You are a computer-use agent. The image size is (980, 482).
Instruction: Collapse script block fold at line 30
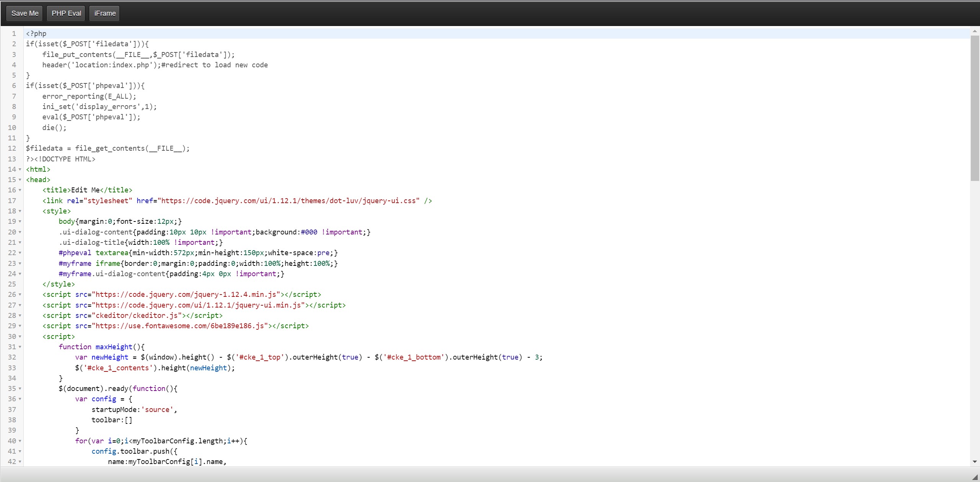point(20,337)
